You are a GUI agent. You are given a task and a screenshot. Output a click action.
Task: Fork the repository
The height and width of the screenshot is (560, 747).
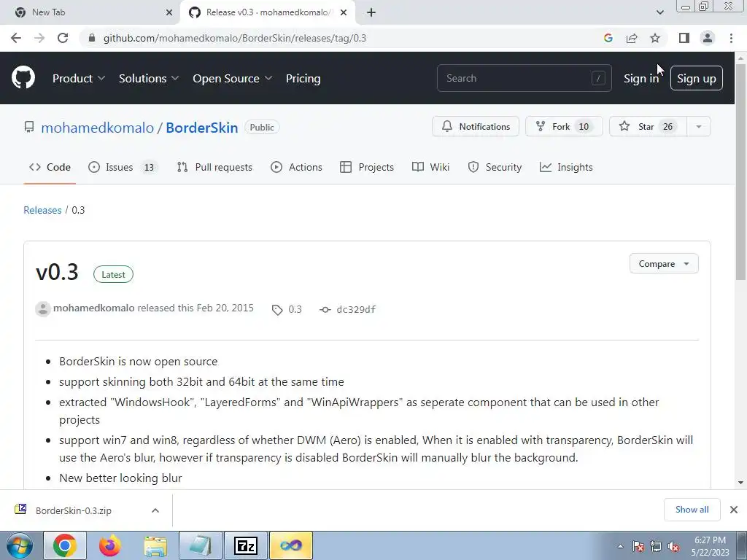tap(564, 127)
